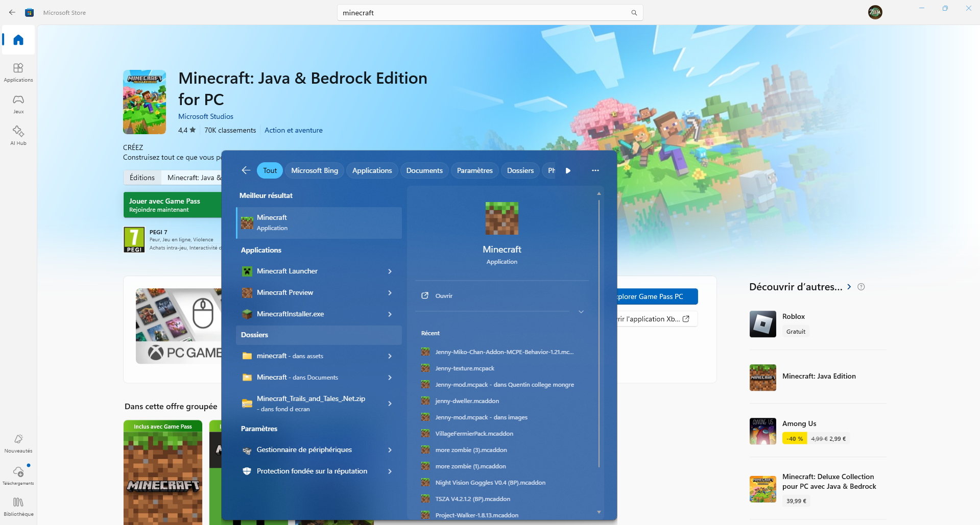
Task: Click the search magnifier icon
Action: click(x=634, y=13)
